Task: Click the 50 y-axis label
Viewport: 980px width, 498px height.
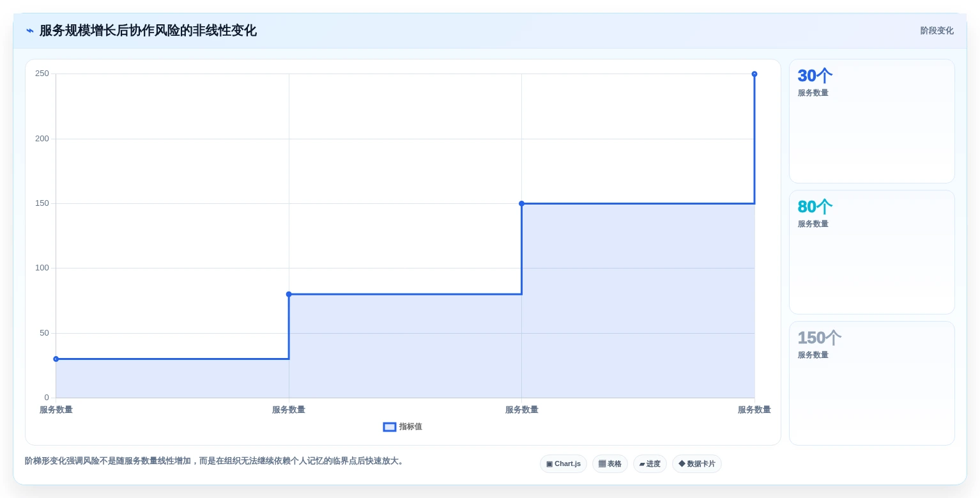Action: point(45,333)
